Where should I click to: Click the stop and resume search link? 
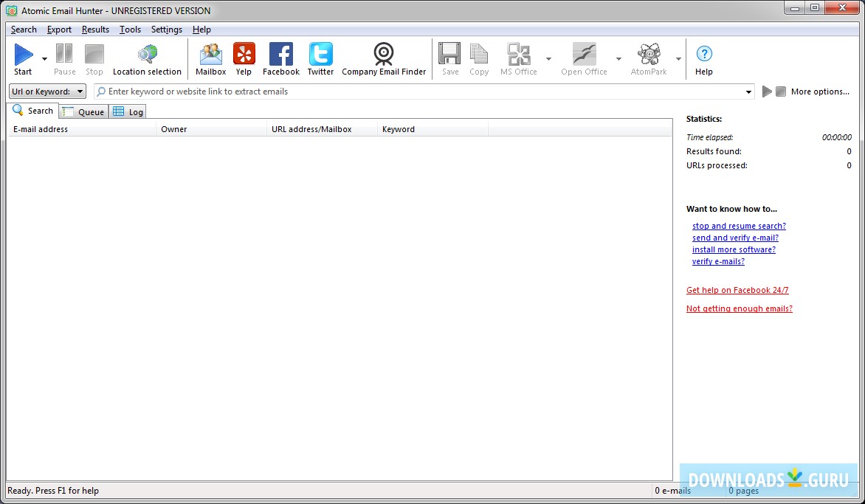pos(739,226)
